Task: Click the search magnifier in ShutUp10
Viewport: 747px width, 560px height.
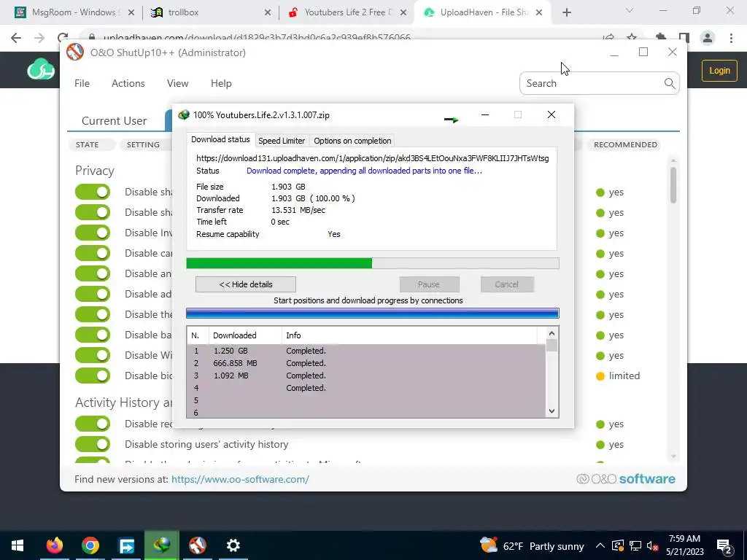Action: click(x=670, y=83)
